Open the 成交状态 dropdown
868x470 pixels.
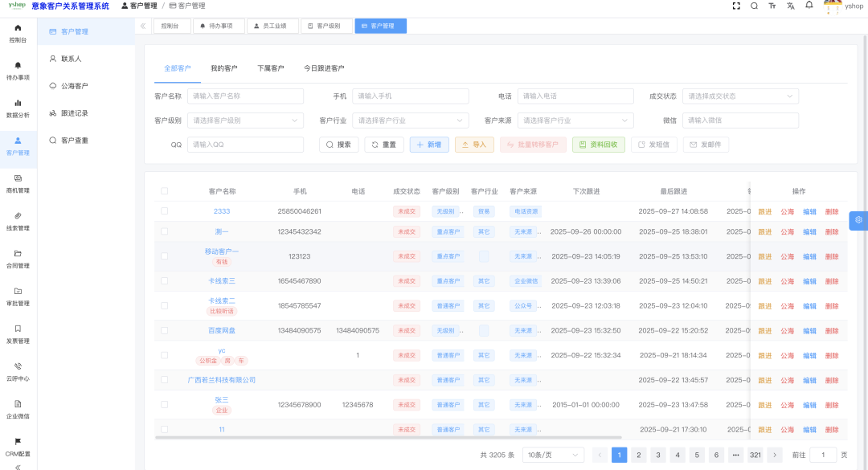[739, 96]
